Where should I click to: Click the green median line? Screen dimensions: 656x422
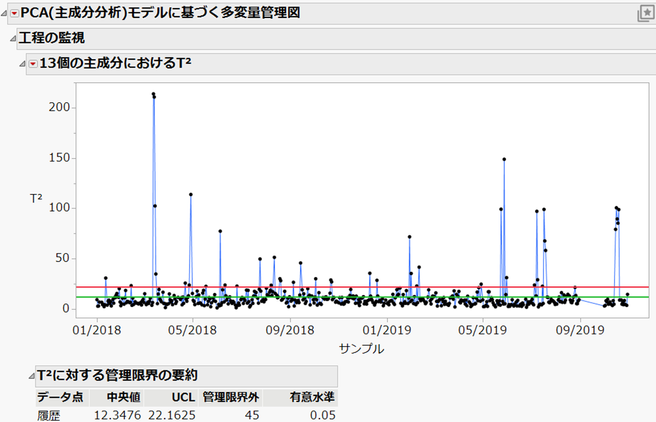tap(362, 297)
